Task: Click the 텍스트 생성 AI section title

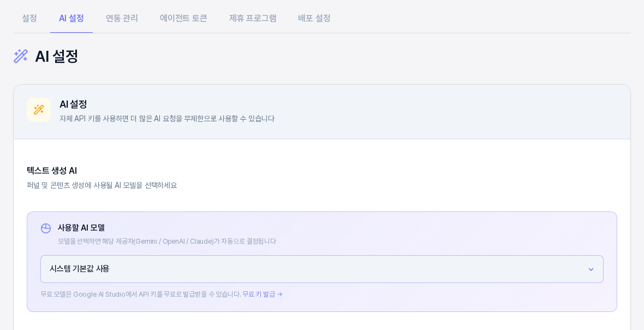Action: [x=52, y=170]
